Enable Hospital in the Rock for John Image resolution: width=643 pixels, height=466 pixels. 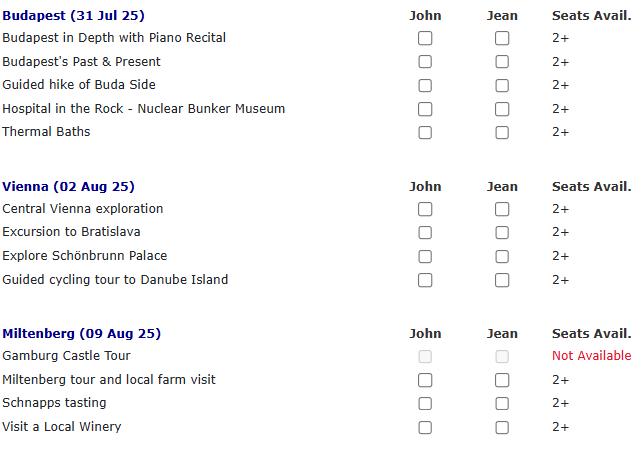coord(425,109)
